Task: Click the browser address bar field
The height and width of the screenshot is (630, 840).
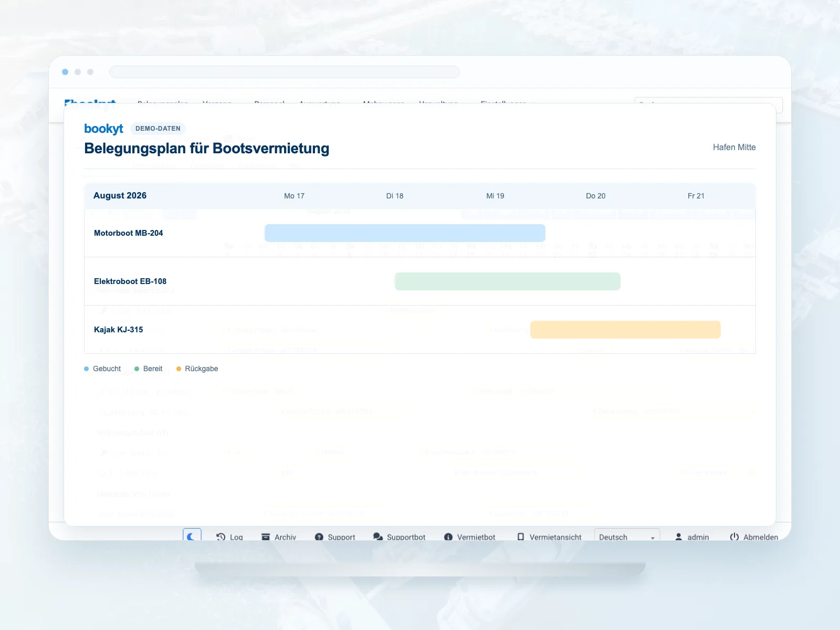Action: point(285,72)
